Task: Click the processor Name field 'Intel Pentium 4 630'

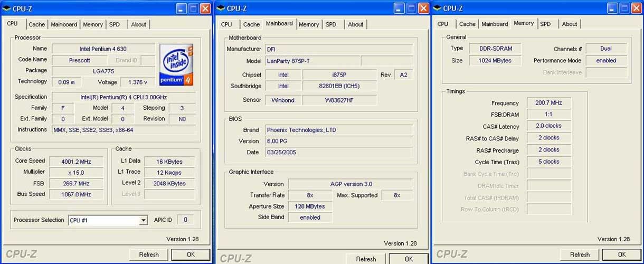Action: coord(103,49)
